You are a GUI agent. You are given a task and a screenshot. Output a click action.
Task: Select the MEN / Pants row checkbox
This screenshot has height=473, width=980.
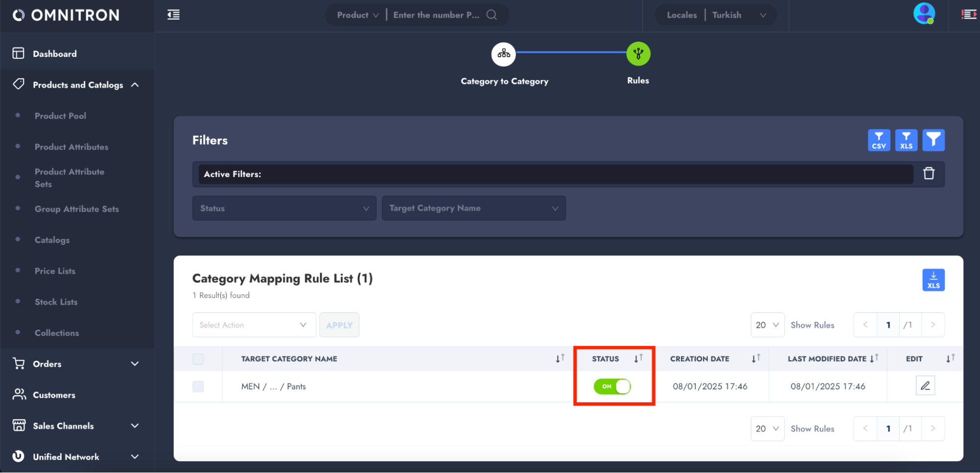(x=198, y=386)
